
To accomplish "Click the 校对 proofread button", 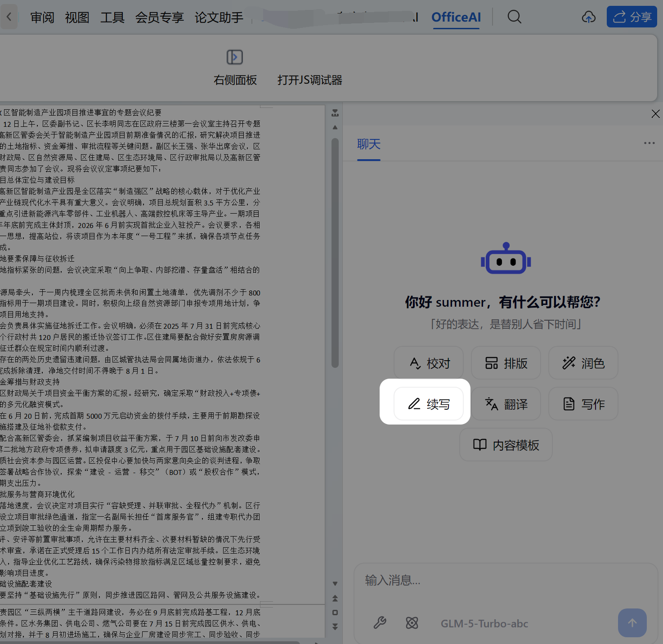I will click(x=429, y=363).
